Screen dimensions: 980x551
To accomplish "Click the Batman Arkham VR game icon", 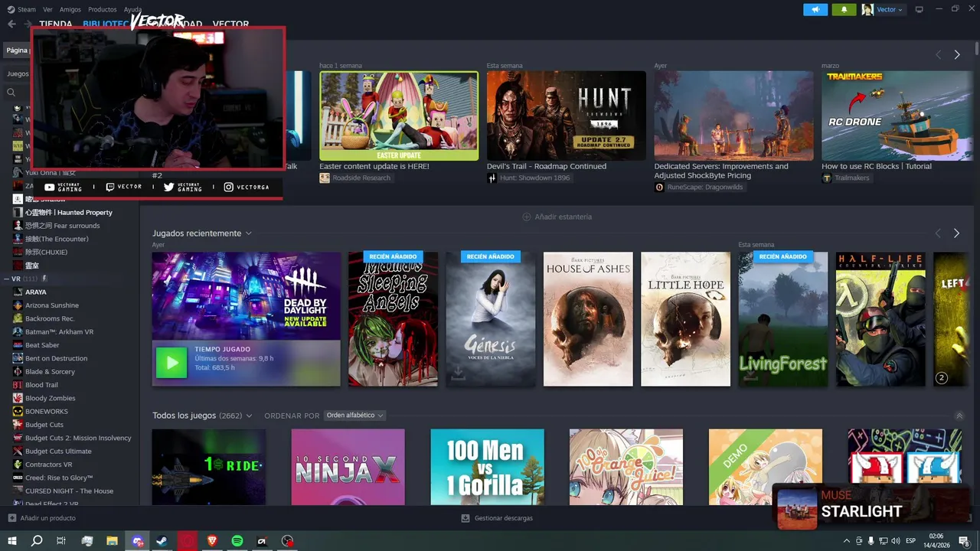I will click(x=18, y=331).
